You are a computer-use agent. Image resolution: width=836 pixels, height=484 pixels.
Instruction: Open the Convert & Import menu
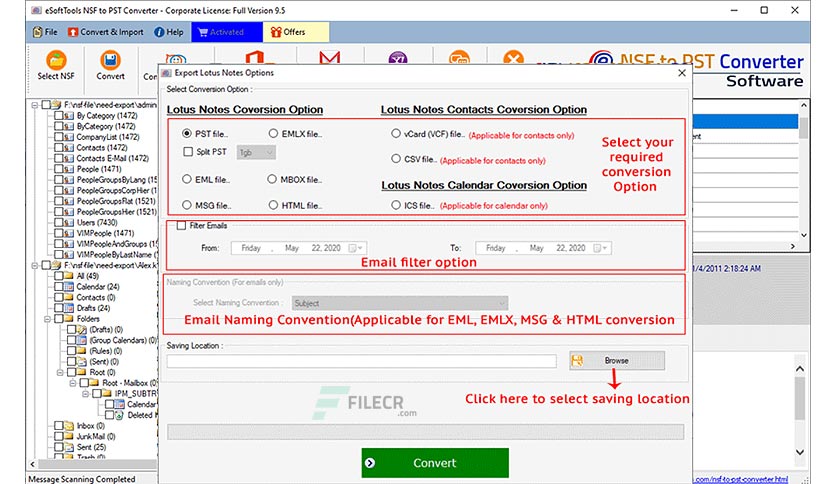(106, 32)
